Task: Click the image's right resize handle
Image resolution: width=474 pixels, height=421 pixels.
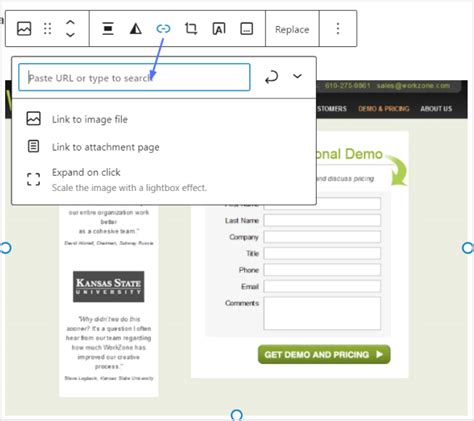Action: click(468, 248)
